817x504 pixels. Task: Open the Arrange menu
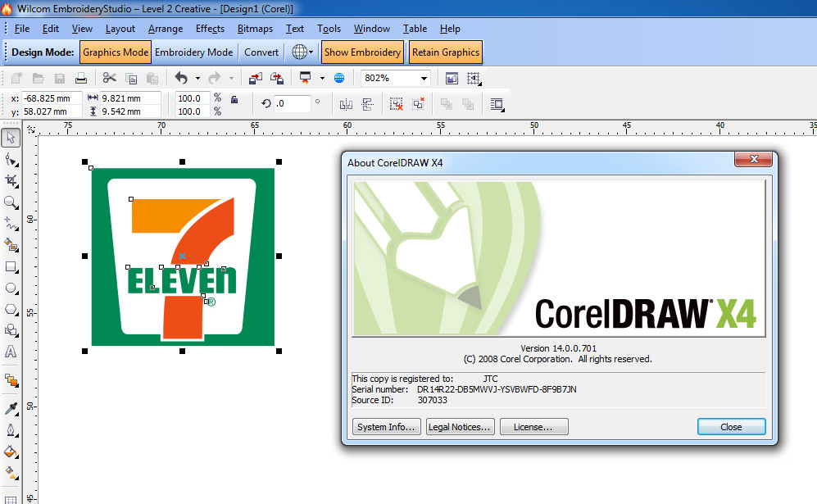pos(166,29)
